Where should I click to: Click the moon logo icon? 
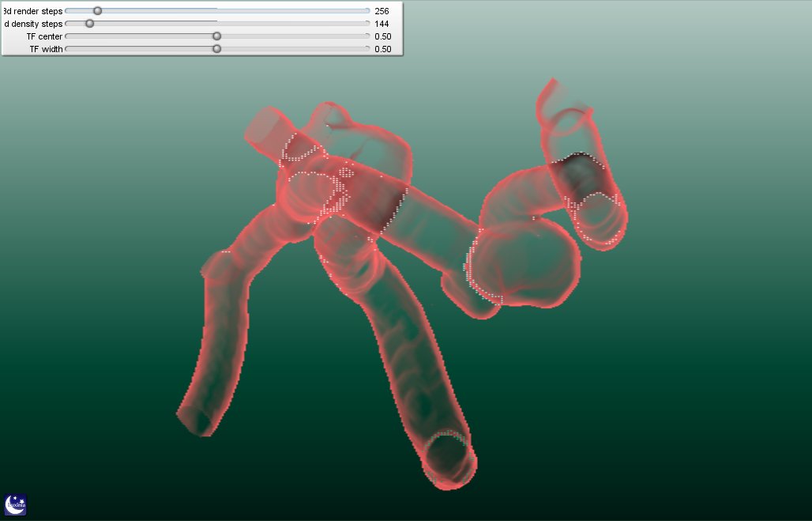pos(15,504)
